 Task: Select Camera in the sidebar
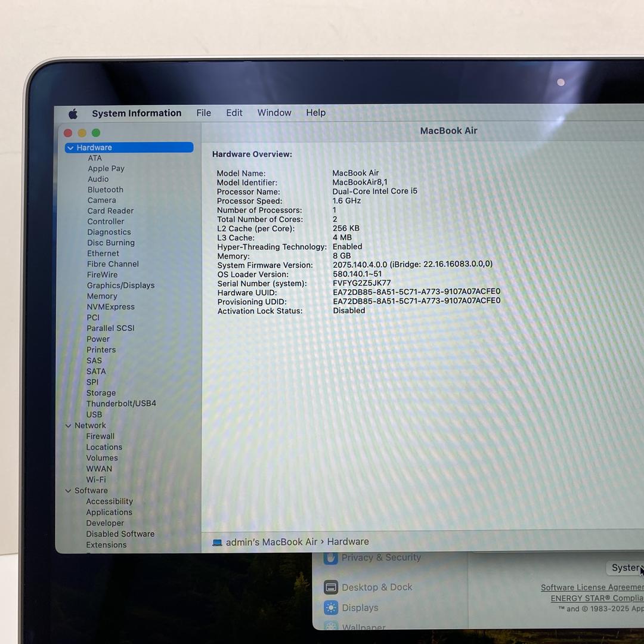tap(101, 200)
